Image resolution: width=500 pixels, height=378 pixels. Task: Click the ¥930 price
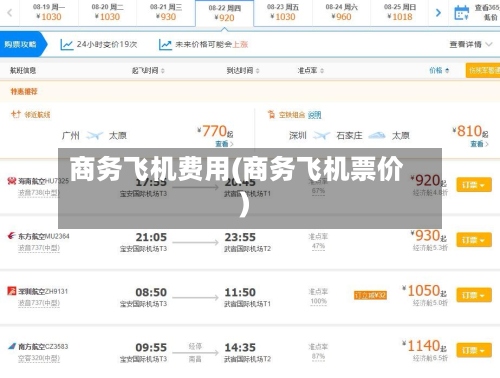(429, 236)
